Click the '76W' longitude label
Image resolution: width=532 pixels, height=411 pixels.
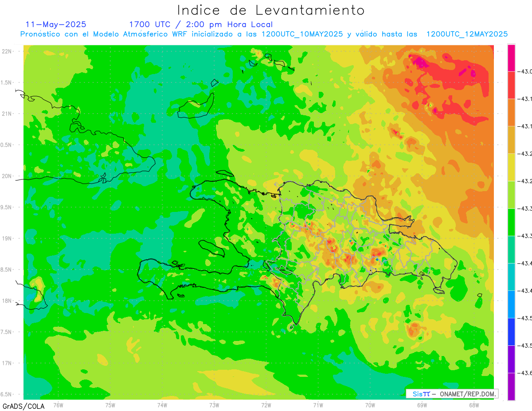58,405
